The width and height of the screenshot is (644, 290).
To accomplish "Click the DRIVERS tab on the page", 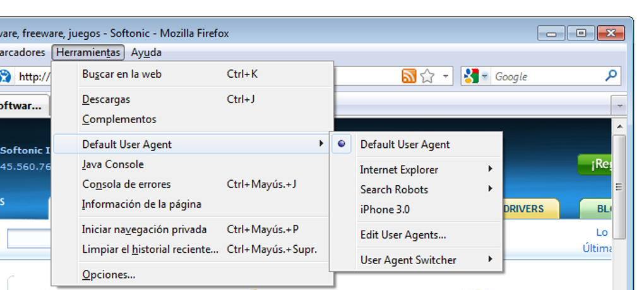I will [x=524, y=209].
